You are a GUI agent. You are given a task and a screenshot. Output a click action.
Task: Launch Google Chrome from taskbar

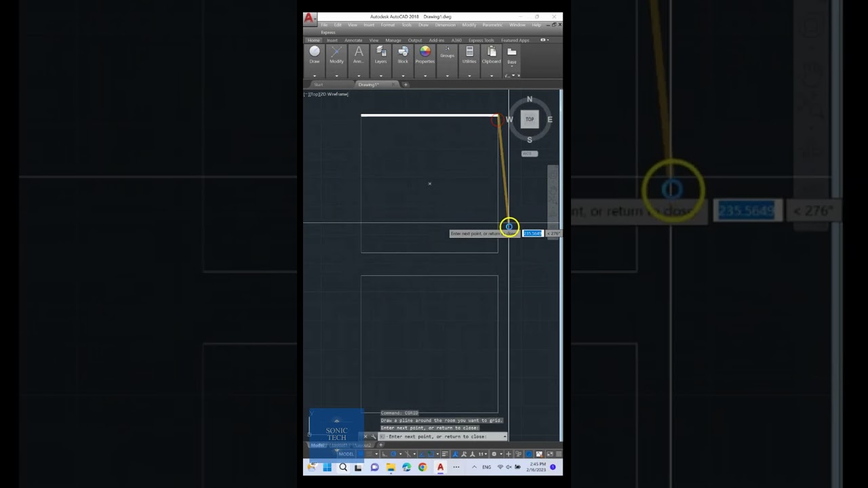click(x=422, y=467)
